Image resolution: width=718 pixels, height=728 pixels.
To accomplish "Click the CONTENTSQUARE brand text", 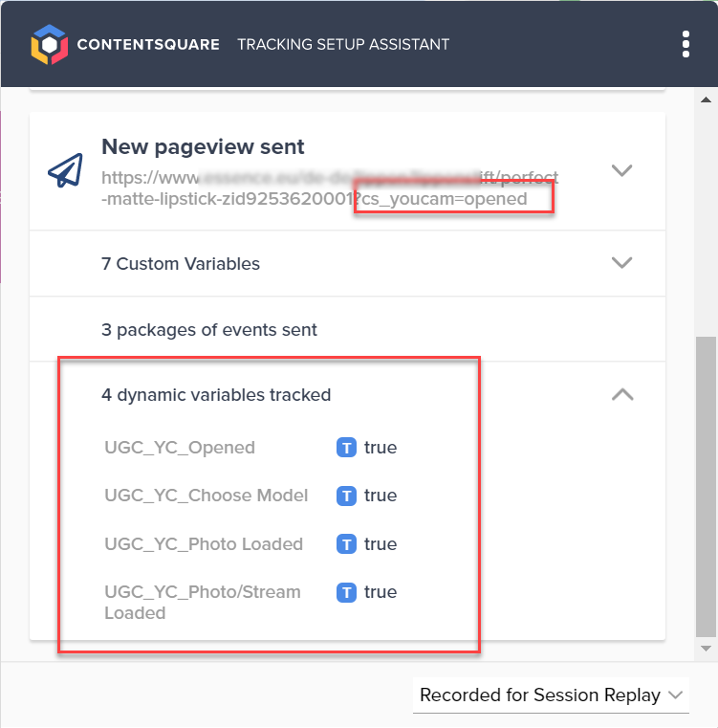I will (x=148, y=45).
